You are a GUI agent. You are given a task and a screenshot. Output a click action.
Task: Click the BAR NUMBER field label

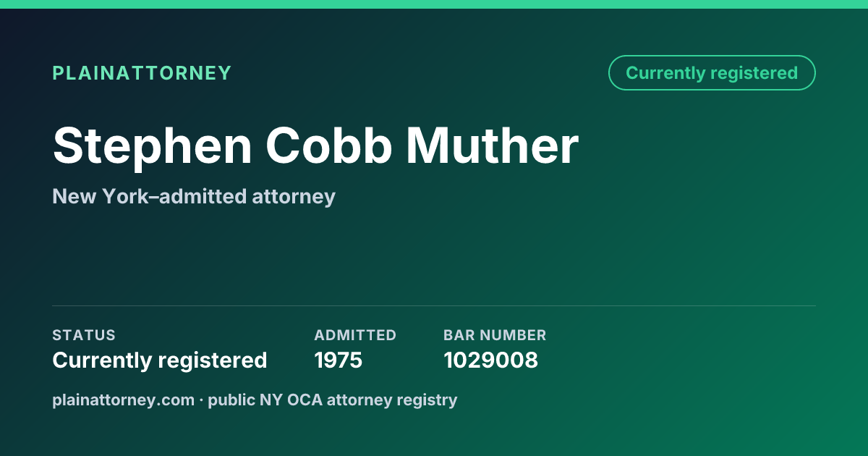[495, 335]
